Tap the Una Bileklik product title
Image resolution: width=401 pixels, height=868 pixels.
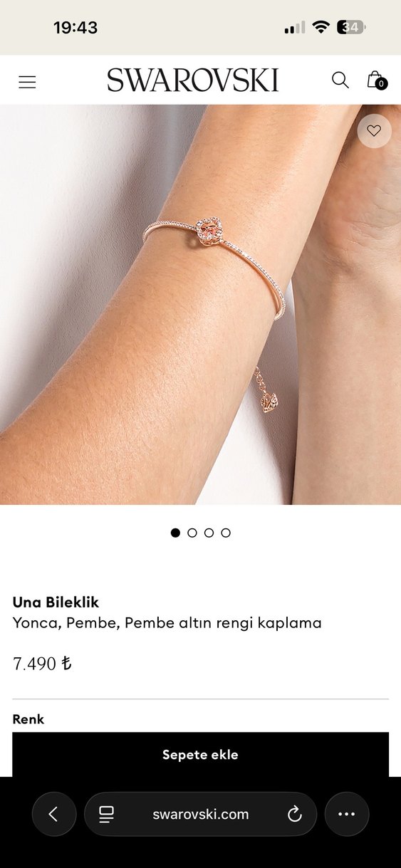pos(56,602)
